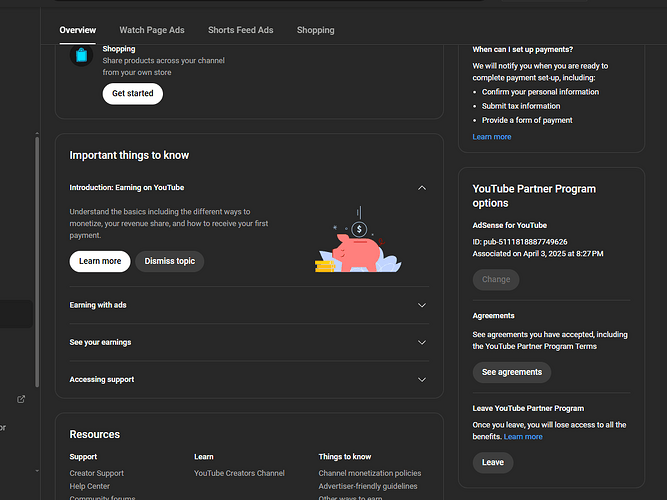667x500 pixels.
Task: Click the See agreements button
Action: point(512,372)
